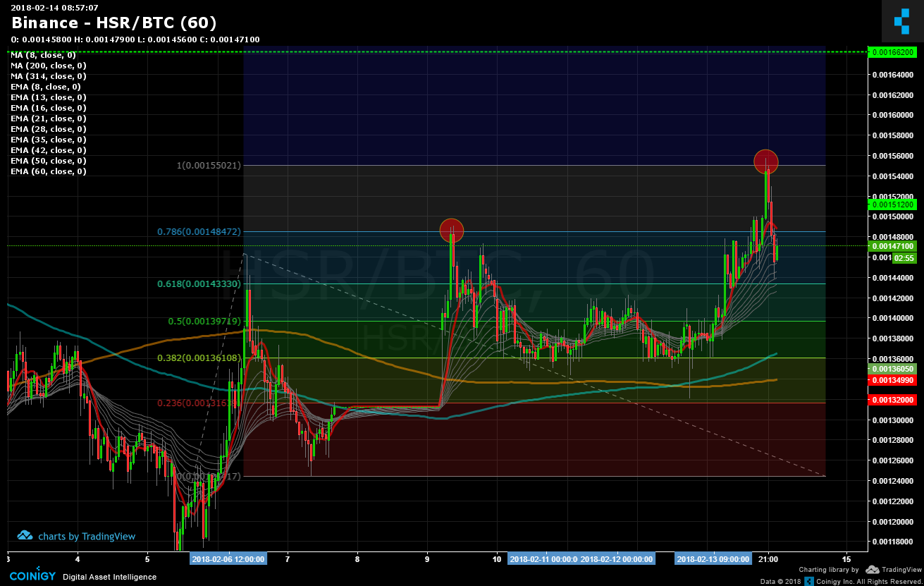
Task: Select the 'EMA (42, close, 0)' legend entry
Action: [49, 149]
